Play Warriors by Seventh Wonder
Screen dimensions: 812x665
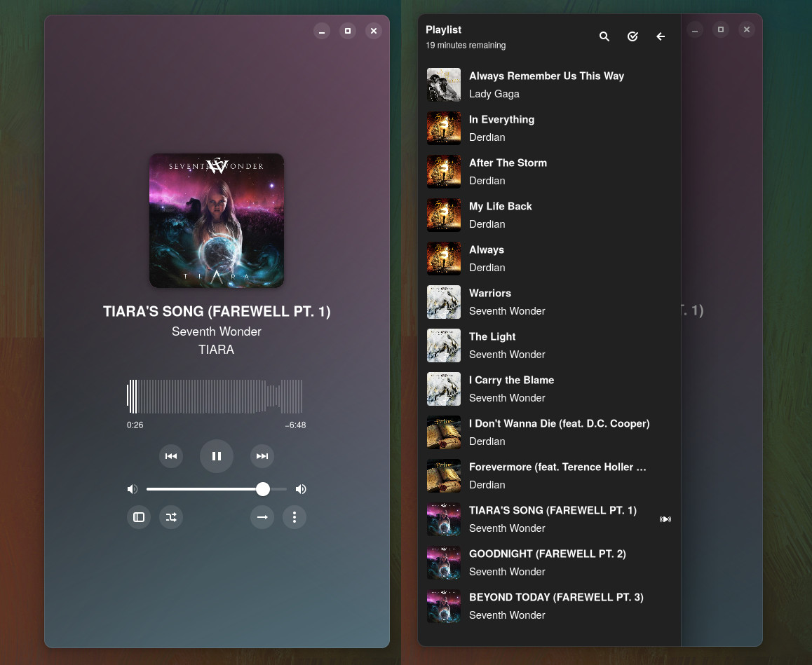pyautogui.click(x=549, y=302)
